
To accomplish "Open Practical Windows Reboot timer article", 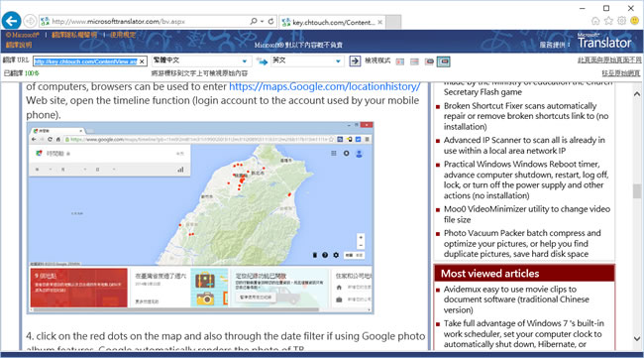I will click(526, 179).
